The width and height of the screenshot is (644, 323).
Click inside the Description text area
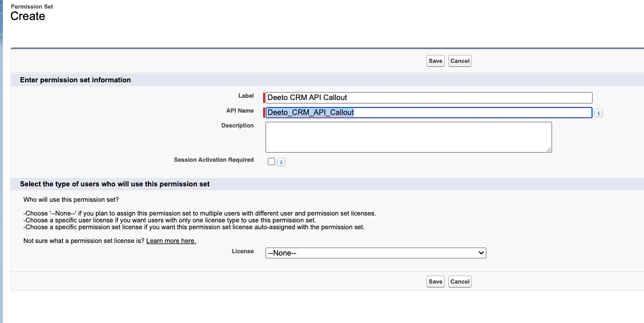click(409, 137)
